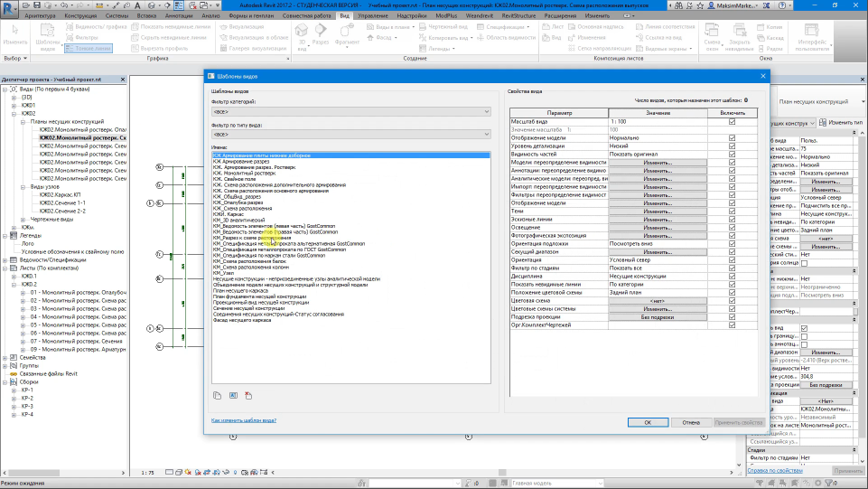Click the favorites star icon in title bar
The height and width of the screenshot is (489, 868).
pos(700,5)
